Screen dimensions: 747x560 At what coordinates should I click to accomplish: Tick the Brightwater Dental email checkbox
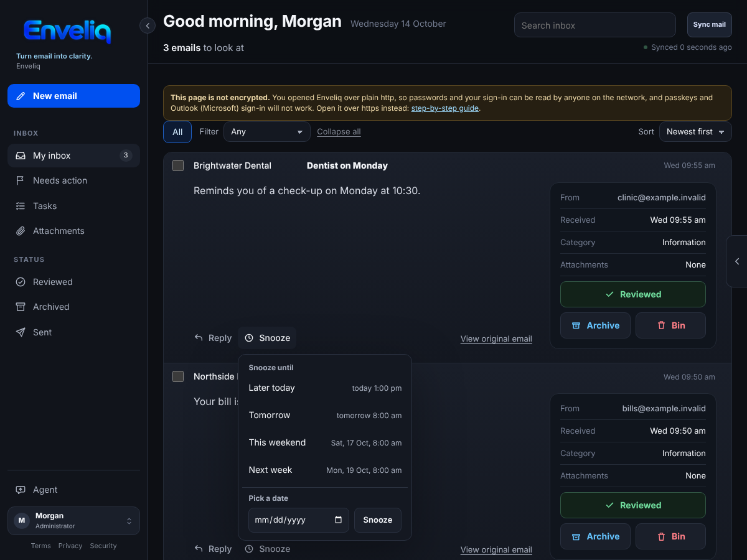tap(178, 166)
